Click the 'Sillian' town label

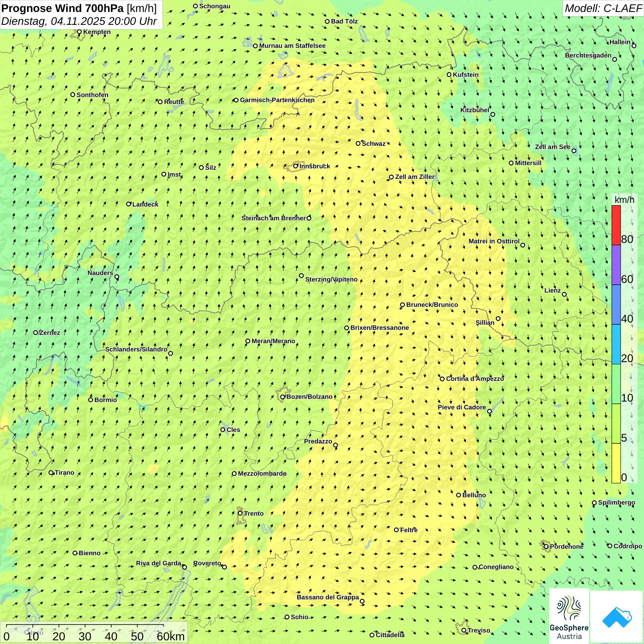[485, 322]
